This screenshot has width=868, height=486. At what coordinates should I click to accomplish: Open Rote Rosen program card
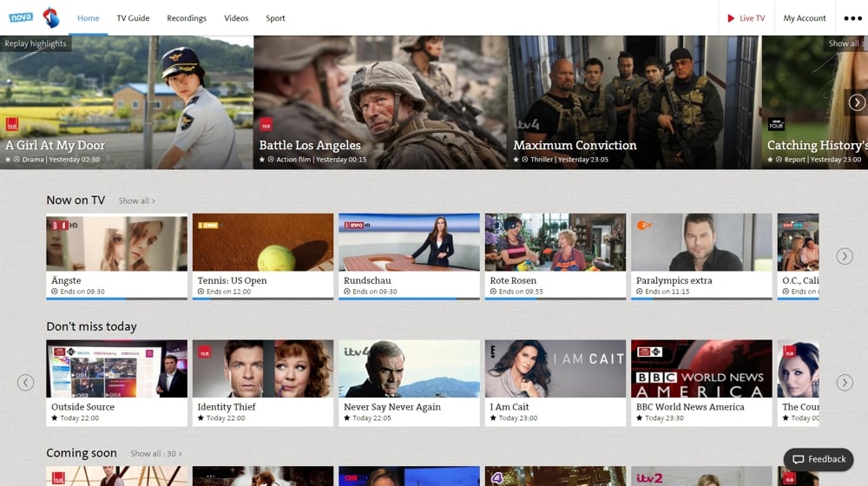[x=556, y=257]
